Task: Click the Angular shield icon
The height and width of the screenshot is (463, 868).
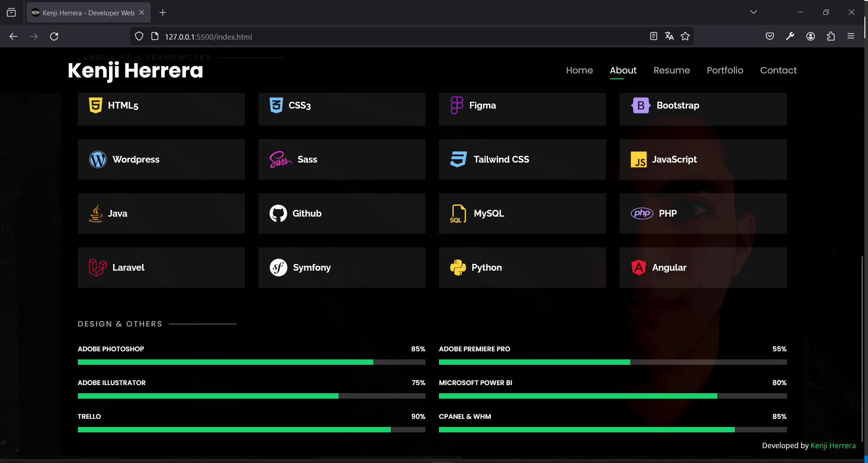Action: click(x=639, y=268)
